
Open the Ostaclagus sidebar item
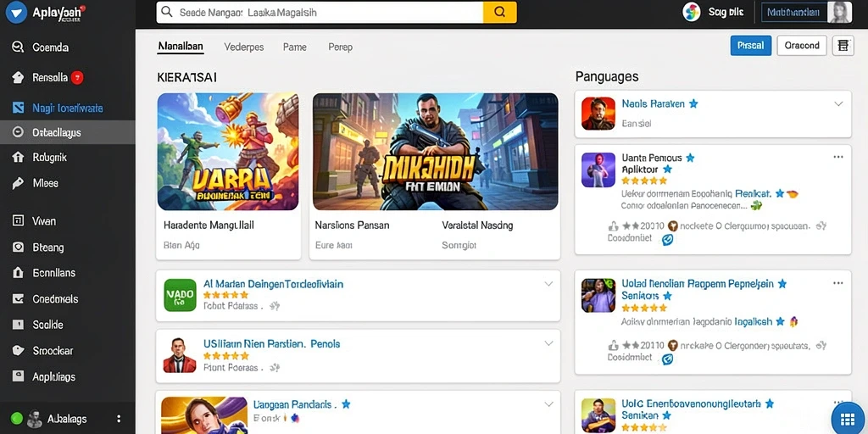[68, 132]
